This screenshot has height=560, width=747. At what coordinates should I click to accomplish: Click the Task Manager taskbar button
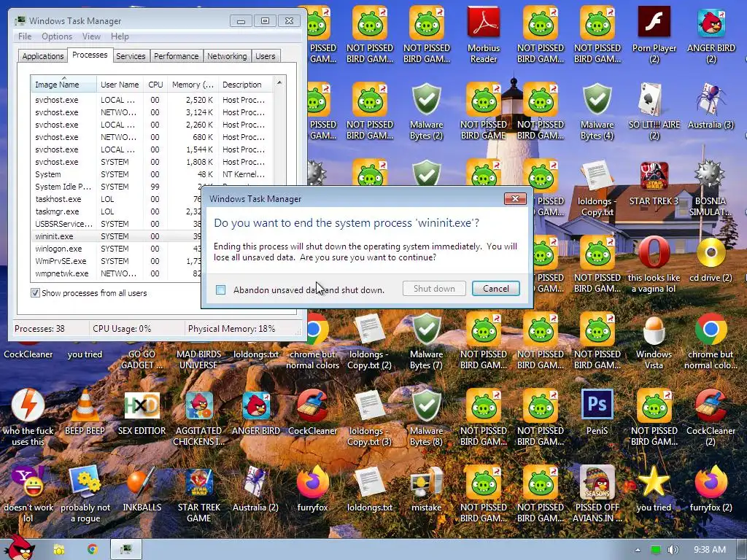(x=126, y=550)
